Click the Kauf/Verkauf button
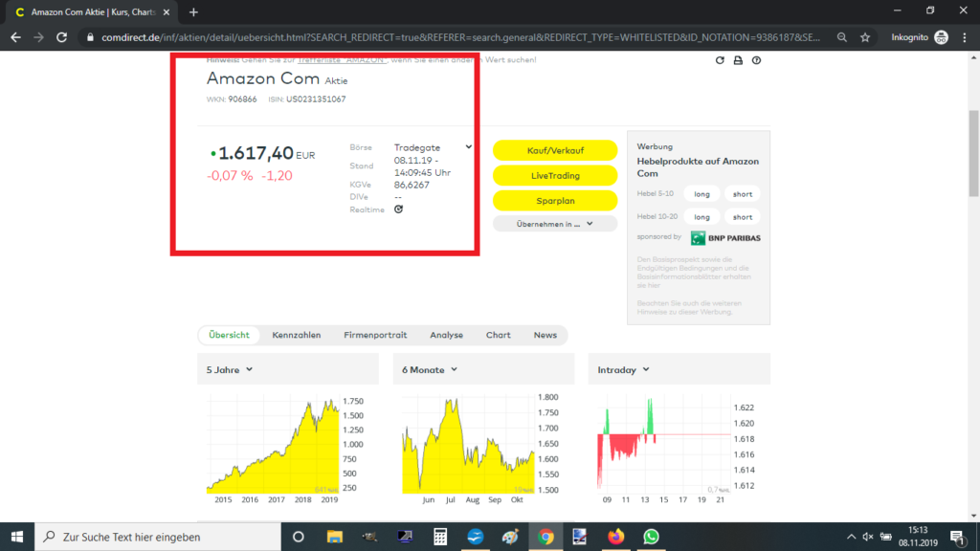980x551 pixels. [555, 150]
